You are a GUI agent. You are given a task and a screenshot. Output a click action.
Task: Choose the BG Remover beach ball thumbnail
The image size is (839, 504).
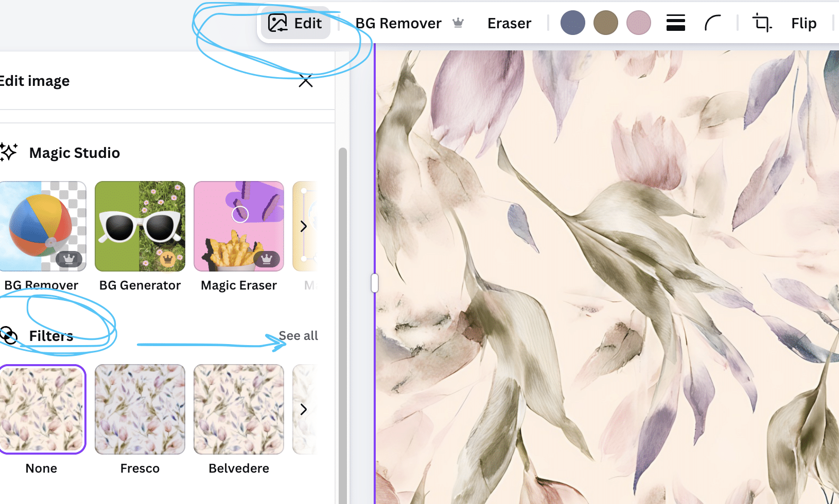[x=42, y=226]
